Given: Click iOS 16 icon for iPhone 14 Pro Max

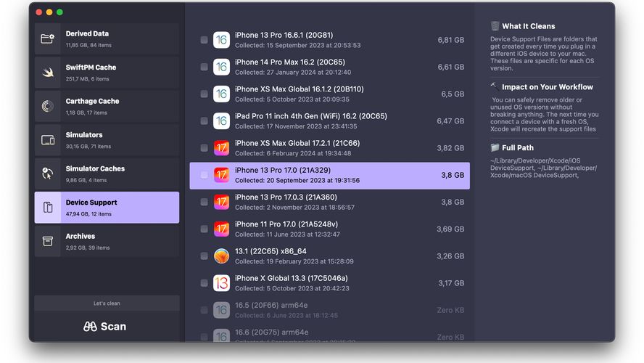Looking at the screenshot, I should 221,67.
